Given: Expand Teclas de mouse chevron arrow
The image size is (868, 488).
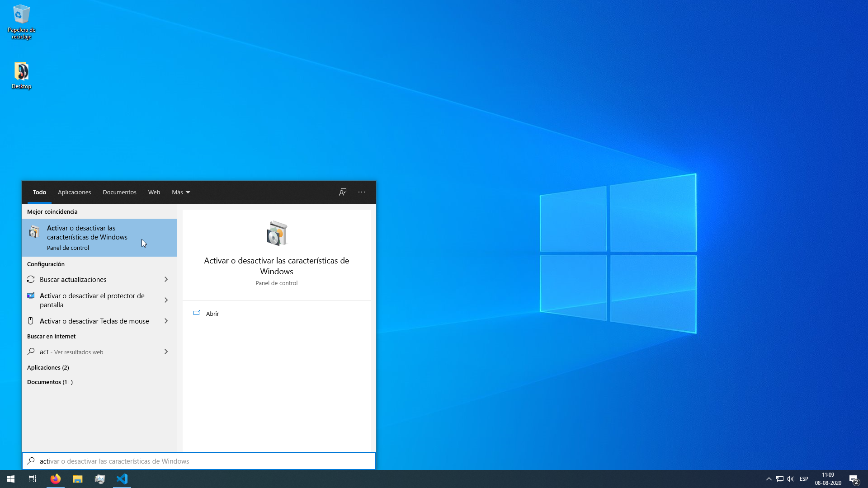Looking at the screenshot, I should point(166,321).
